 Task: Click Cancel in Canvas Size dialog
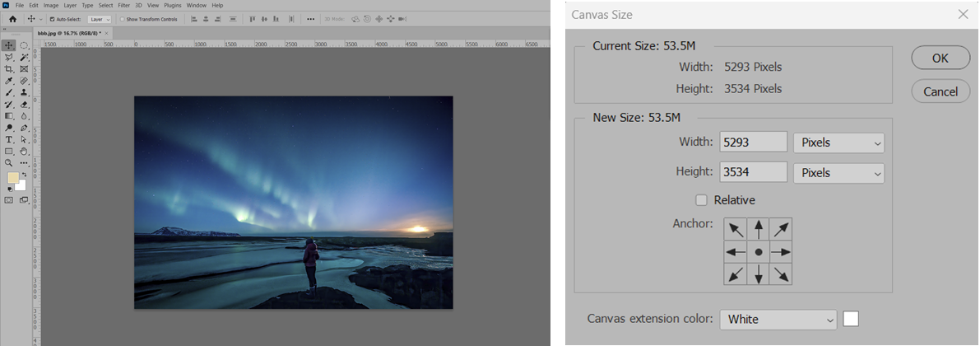click(x=941, y=91)
